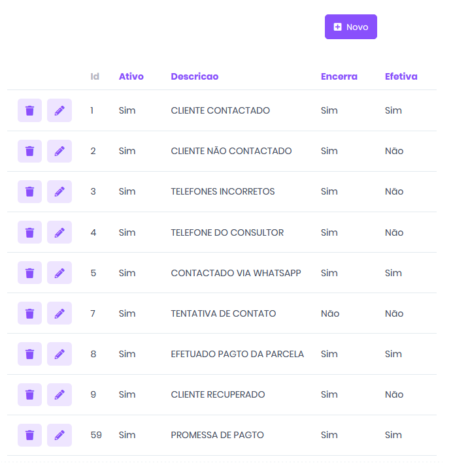The width and height of the screenshot is (468, 476).
Task: Edit the CLIENTE NÃO CONTACTADO entry
Action: (x=59, y=151)
